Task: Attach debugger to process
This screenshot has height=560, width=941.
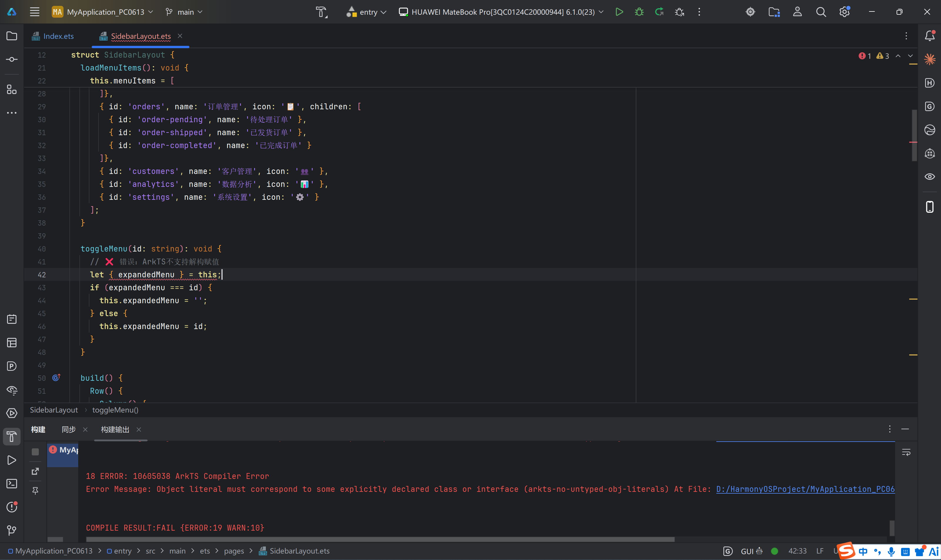Action: point(679,12)
